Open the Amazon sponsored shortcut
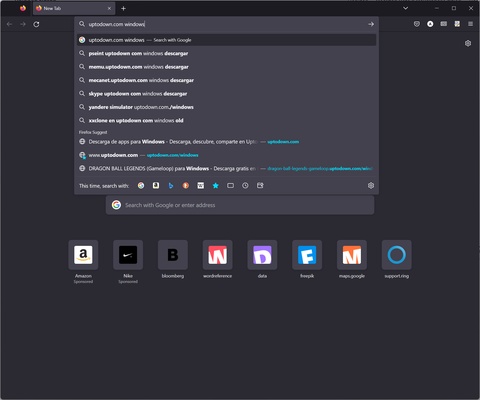 click(83, 255)
